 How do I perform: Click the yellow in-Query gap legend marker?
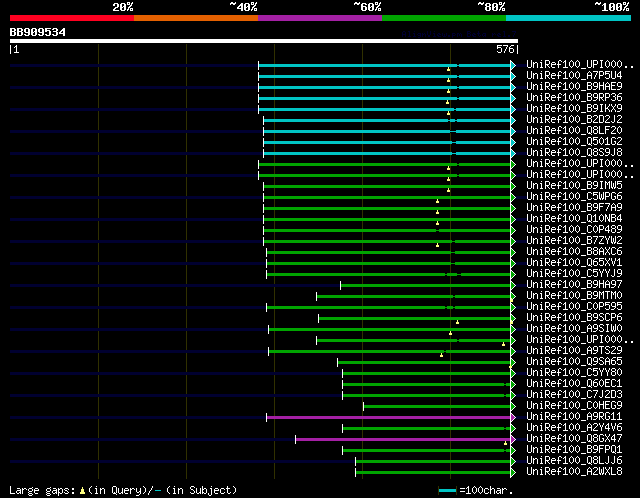[x=82, y=490]
